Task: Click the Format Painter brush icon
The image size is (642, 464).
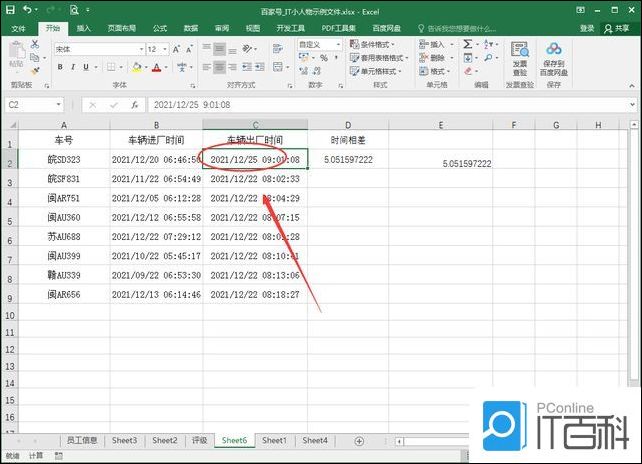Action: click(x=36, y=70)
